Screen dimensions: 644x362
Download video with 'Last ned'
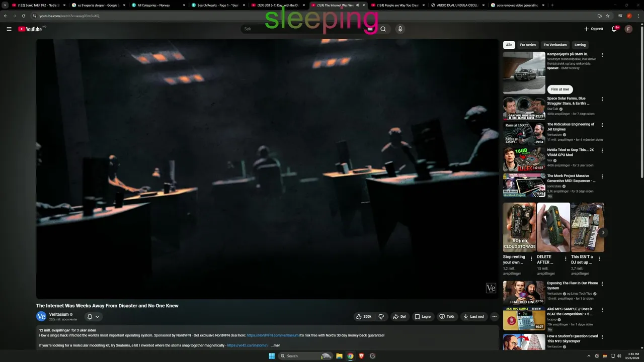tap(473, 317)
